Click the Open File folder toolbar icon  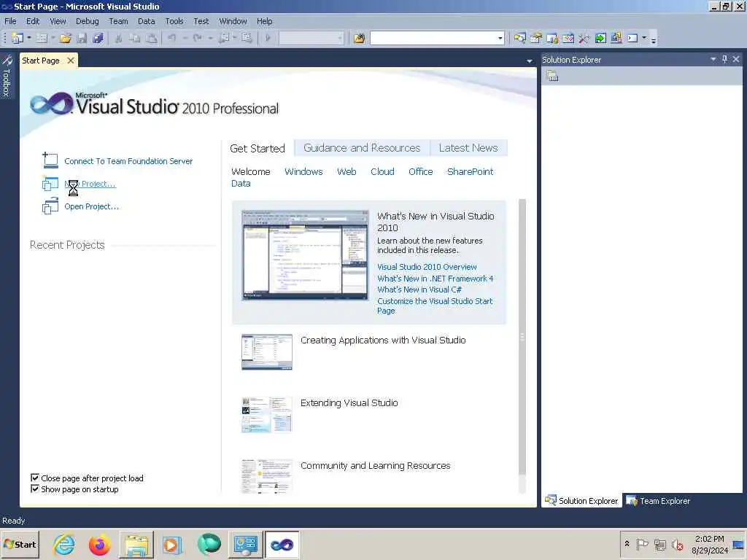(65, 38)
